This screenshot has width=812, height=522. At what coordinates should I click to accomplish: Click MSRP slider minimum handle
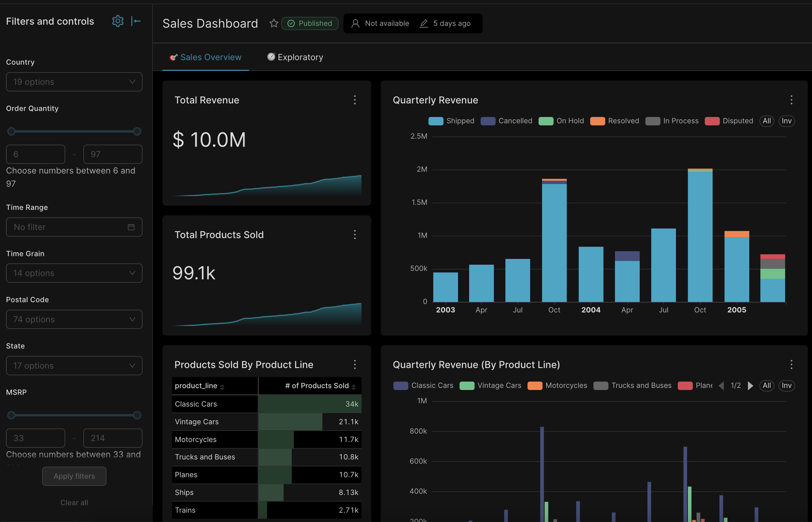coord(11,415)
